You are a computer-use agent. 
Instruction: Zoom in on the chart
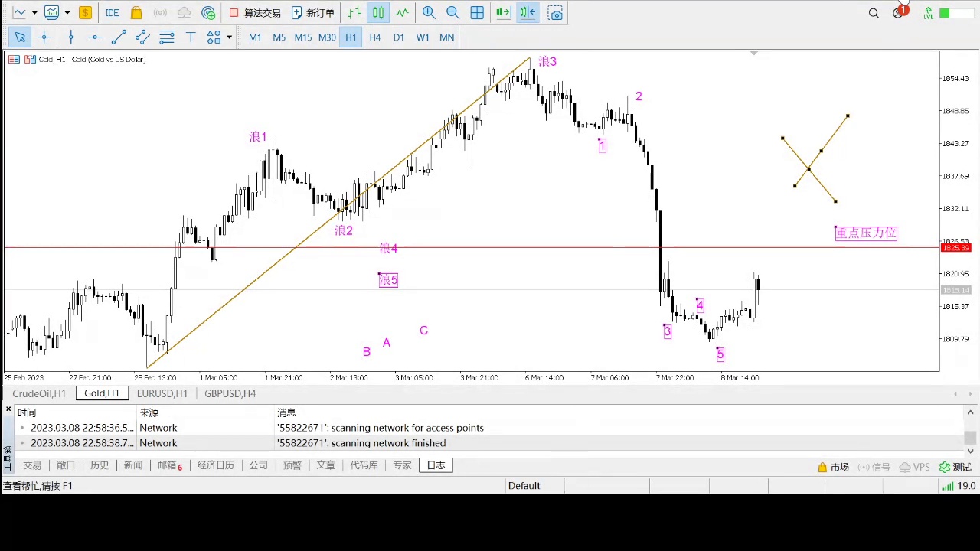[x=429, y=12]
